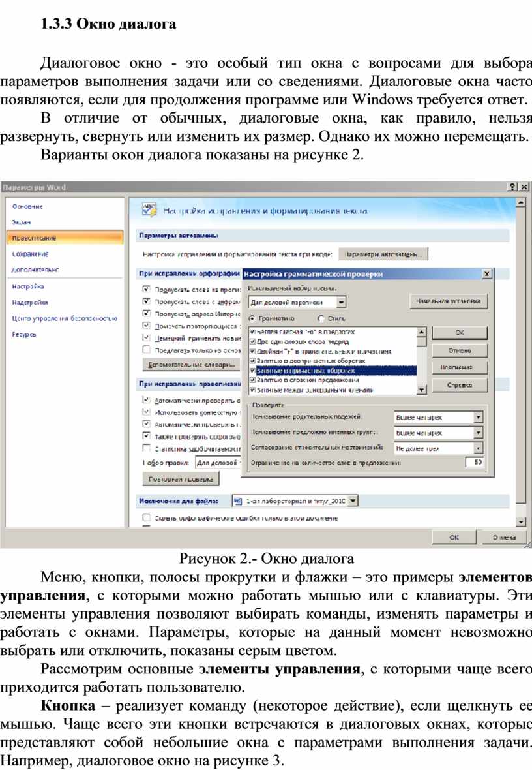Image resolution: width=532 pixels, height=770 pixels.
Task: Toggle the Немецкий: применять новые правила checkbox
Action: [146, 337]
